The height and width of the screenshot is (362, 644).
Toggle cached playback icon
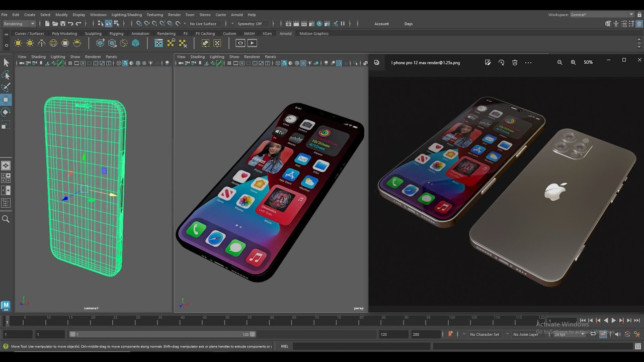tap(603, 334)
